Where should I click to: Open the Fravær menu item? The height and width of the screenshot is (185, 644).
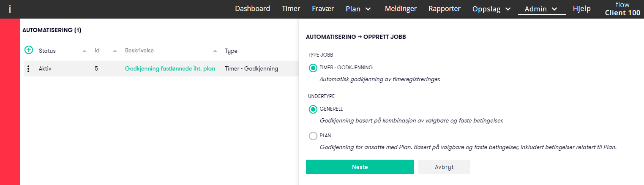323,8
